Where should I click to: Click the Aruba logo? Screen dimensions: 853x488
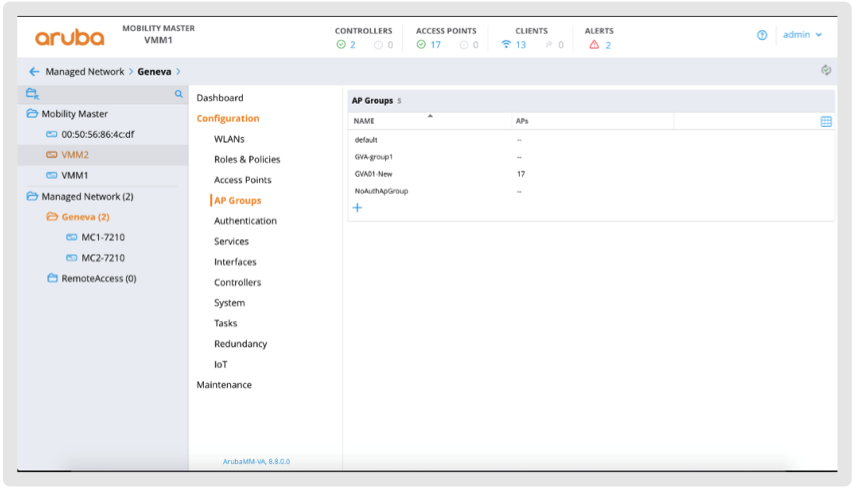(x=69, y=38)
